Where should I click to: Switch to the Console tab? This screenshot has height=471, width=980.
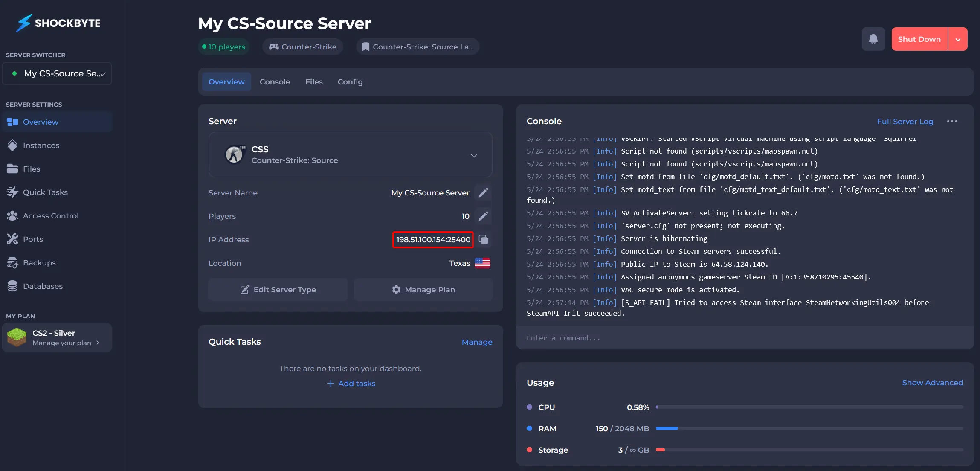pyautogui.click(x=275, y=82)
